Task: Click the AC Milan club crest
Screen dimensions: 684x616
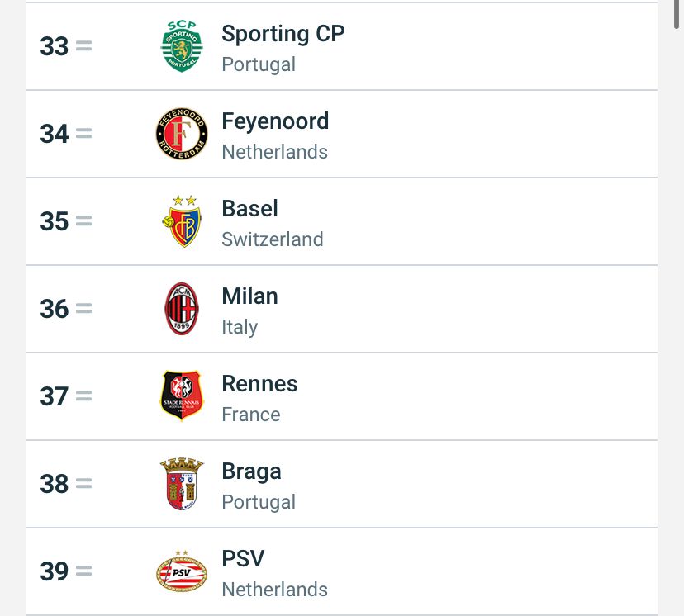Action: click(182, 309)
